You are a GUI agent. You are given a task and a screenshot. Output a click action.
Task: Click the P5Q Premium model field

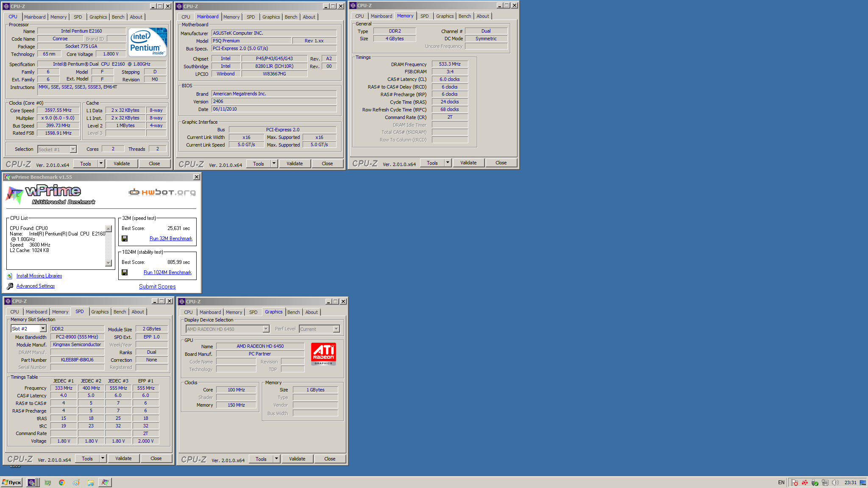(x=251, y=41)
